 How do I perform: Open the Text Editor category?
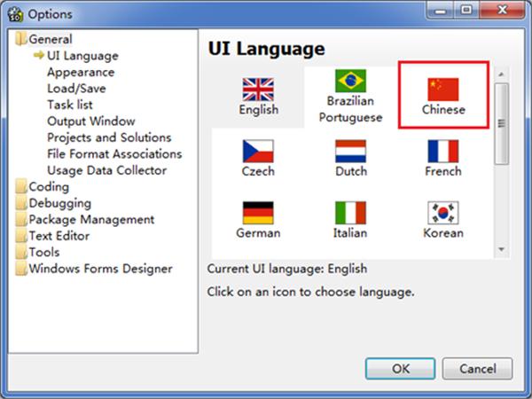click(x=59, y=236)
